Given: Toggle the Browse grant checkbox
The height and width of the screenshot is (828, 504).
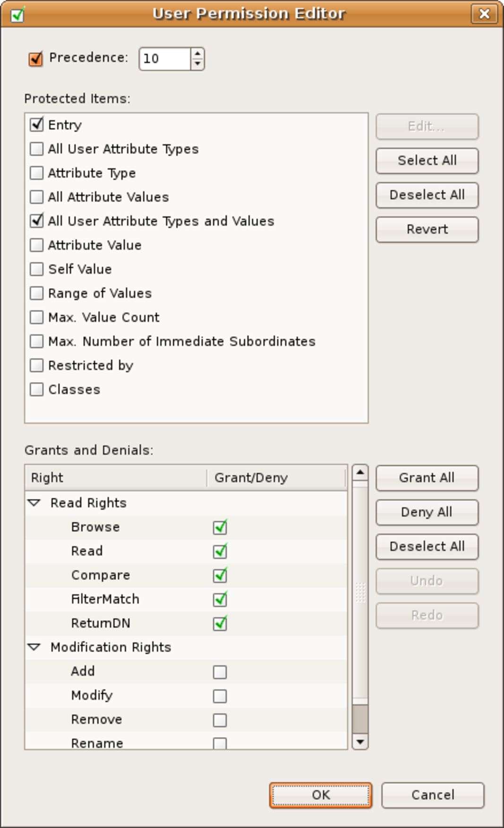Looking at the screenshot, I should tap(220, 527).
